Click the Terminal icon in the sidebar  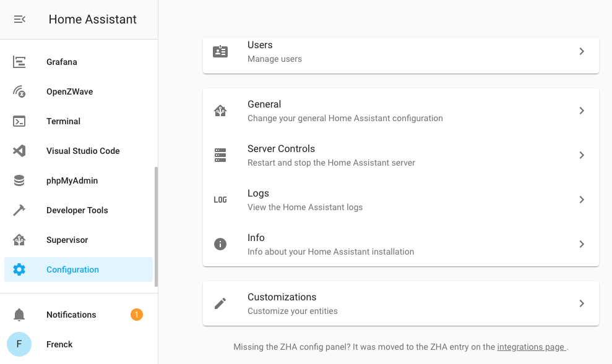pyautogui.click(x=19, y=121)
